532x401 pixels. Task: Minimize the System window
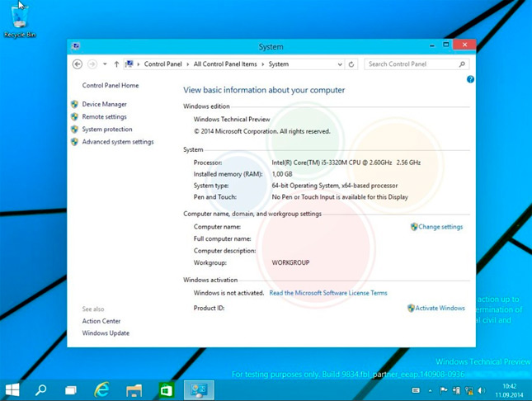(432, 45)
